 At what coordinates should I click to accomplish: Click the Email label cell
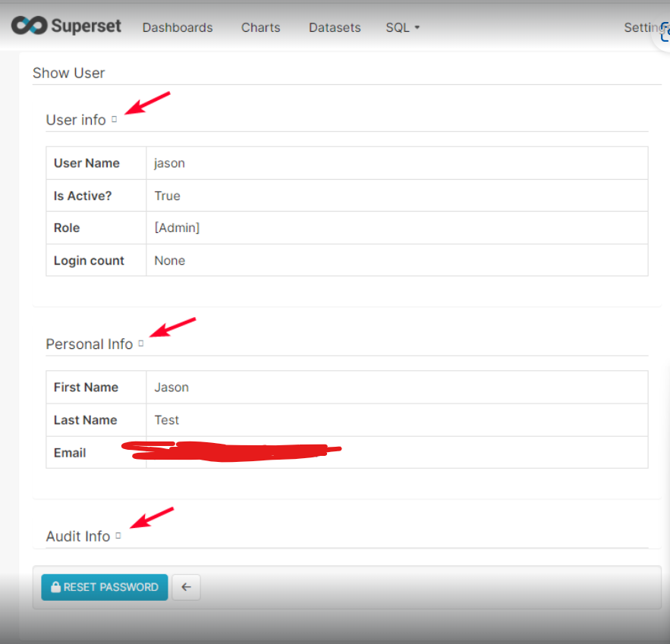pyautogui.click(x=96, y=453)
